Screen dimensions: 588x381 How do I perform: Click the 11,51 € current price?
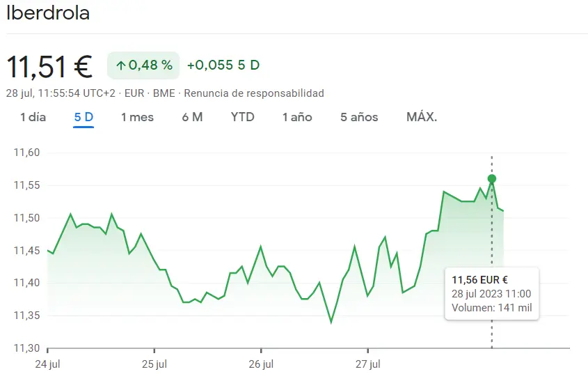tap(49, 67)
